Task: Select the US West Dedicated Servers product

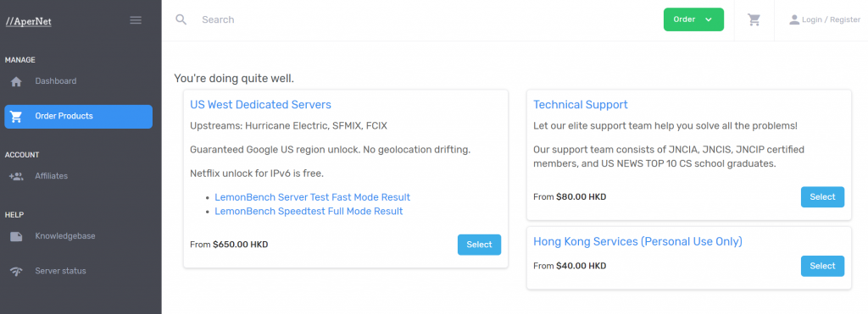Action: (479, 245)
